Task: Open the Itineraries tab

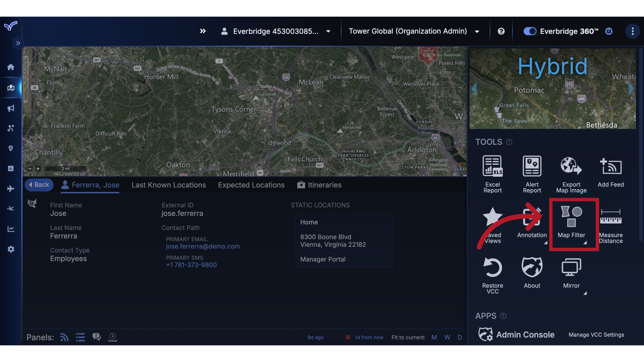Action: [x=324, y=185]
